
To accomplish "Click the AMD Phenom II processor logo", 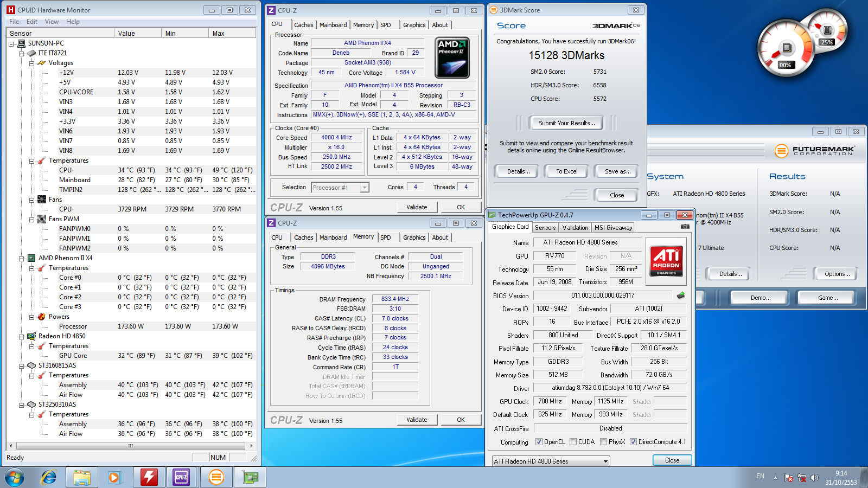I will [452, 57].
